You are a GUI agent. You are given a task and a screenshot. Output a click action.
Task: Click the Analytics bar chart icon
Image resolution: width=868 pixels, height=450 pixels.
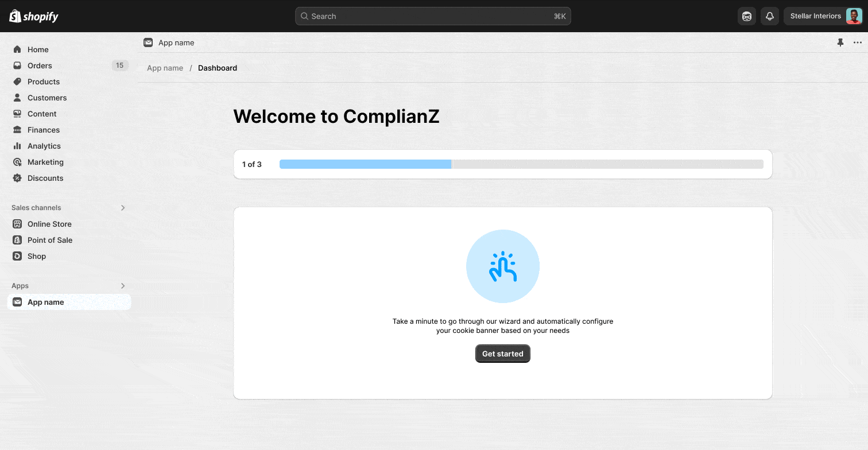tap(17, 146)
